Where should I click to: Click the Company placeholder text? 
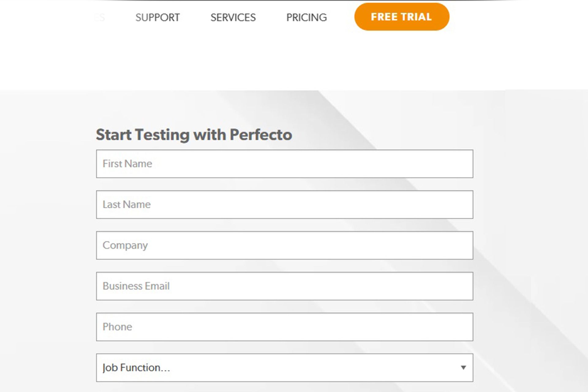click(x=125, y=246)
